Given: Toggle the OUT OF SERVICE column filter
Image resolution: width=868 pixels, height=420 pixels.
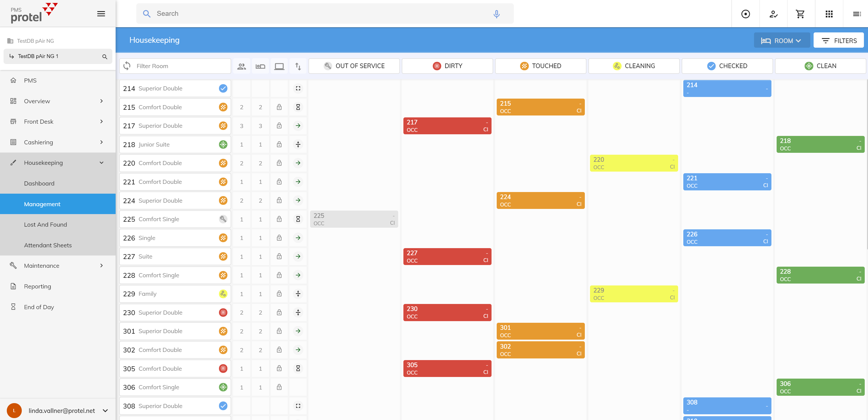Looking at the screenshot, I should point(354,66).
